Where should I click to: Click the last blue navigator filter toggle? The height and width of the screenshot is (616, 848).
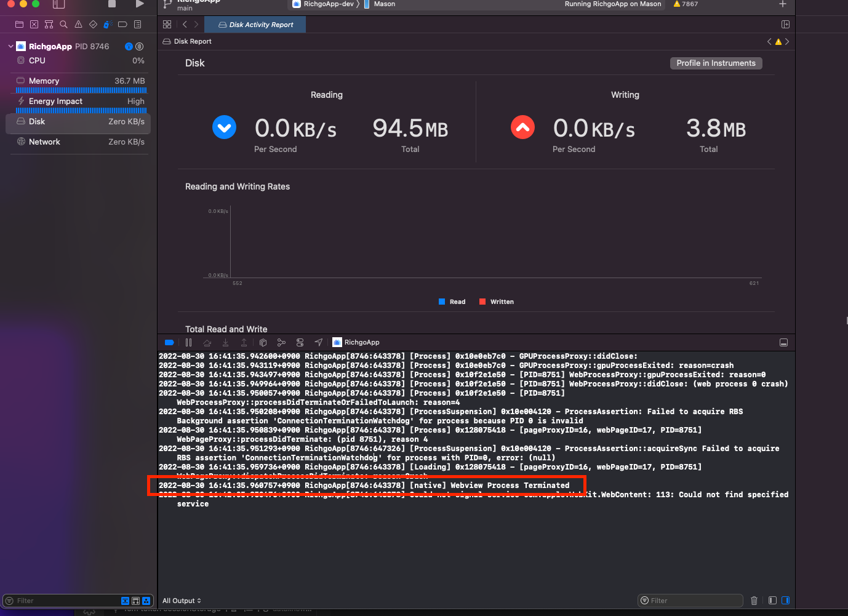point(146,601)
